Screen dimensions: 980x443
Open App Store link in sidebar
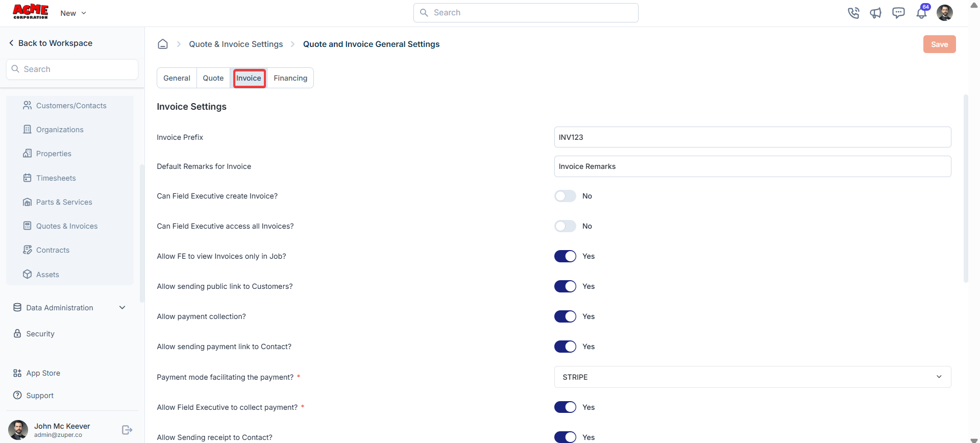(43, 373)
